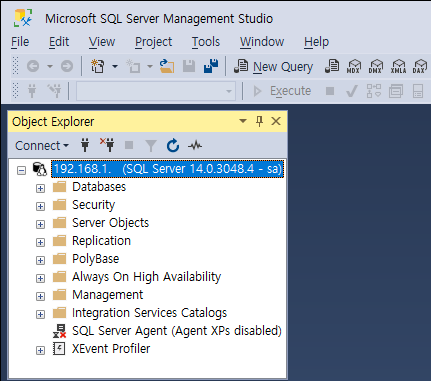The height and width of the screenshot is (381, 431).
Task: Click the Save All icon
Action: (211, 66)
